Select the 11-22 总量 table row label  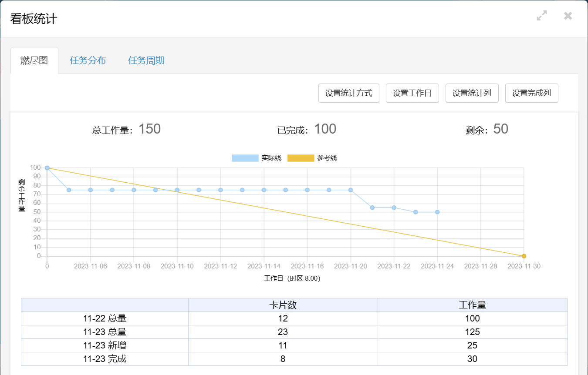105,318
